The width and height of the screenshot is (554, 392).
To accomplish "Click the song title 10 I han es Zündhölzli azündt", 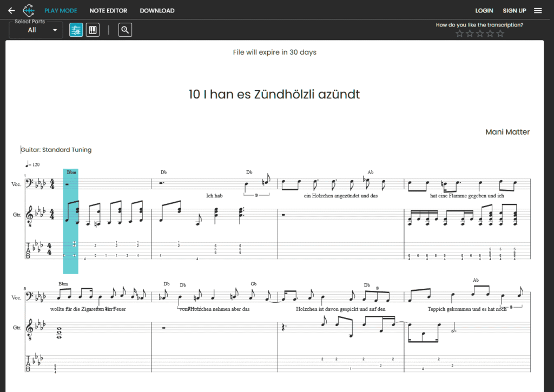I will (x=274, y=94).
